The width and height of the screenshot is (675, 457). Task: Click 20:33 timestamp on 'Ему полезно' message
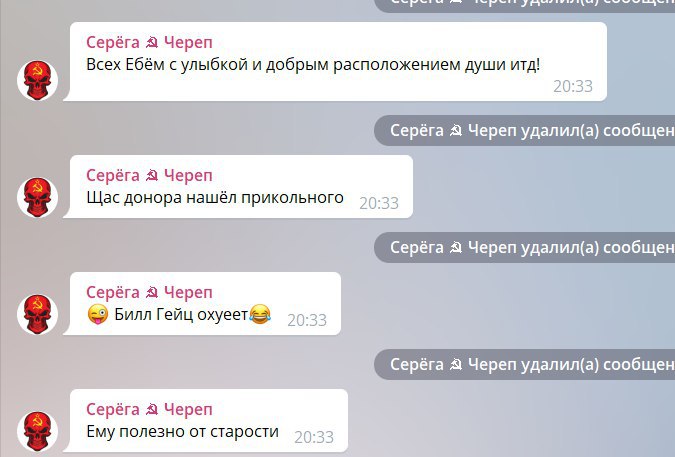314,437
